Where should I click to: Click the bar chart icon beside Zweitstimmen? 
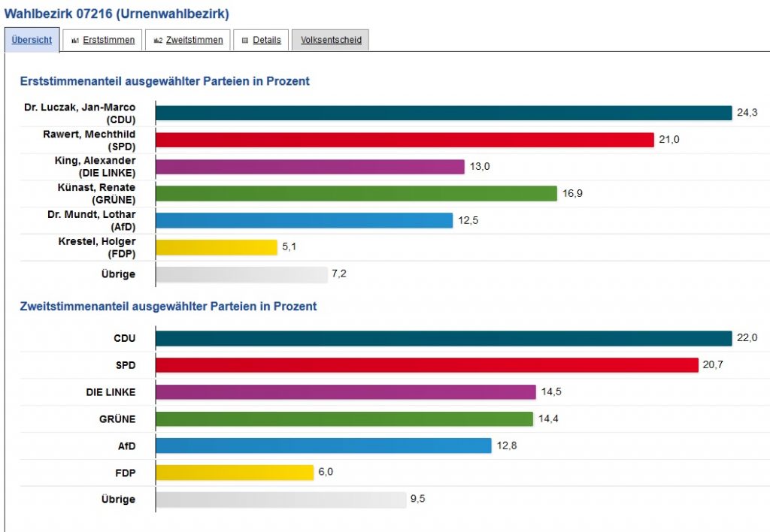158,41
